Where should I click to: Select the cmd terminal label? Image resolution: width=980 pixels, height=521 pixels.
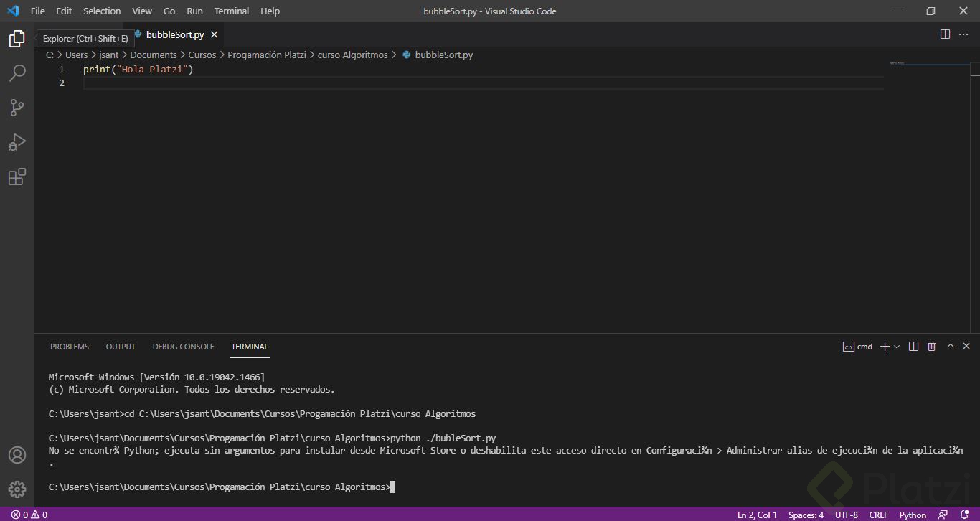pyautogui.click(x=858, y=347)
